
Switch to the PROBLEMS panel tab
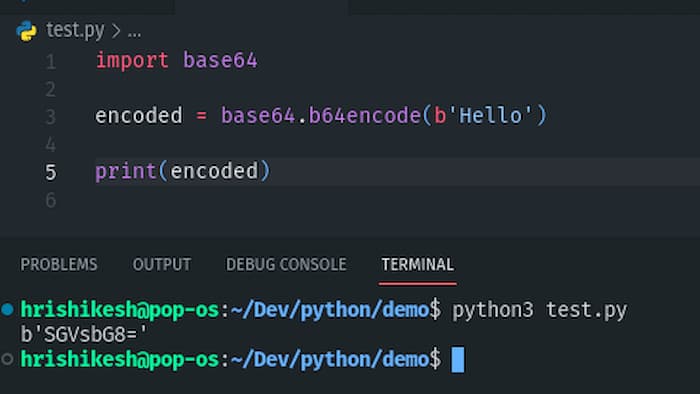(58, 265)
